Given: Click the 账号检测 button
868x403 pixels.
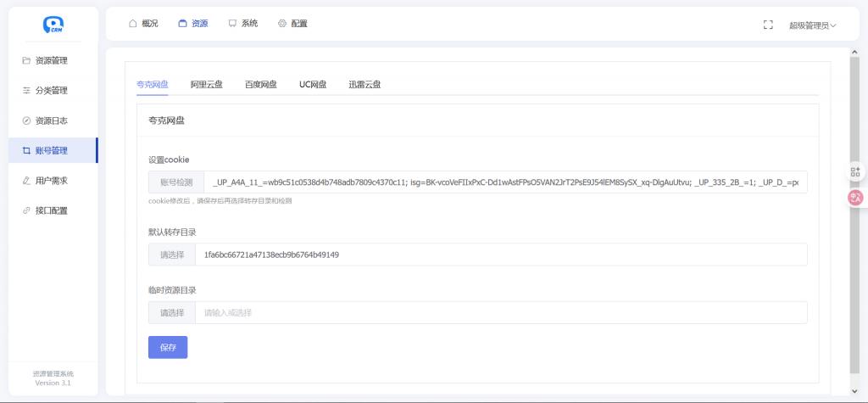Looking at the screenshot, I should point(176,182).
